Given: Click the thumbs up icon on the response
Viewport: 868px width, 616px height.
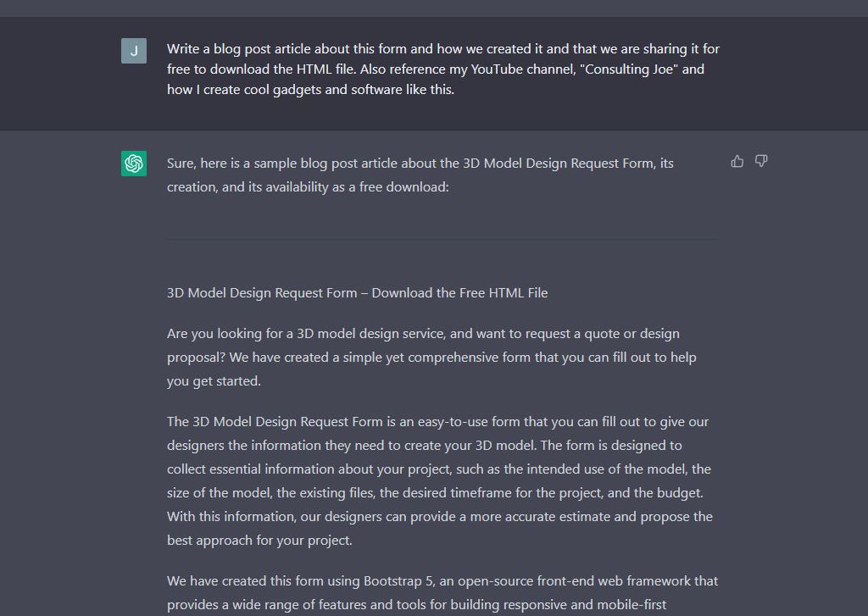Looking at the screenshot, I should click(737, 161).
